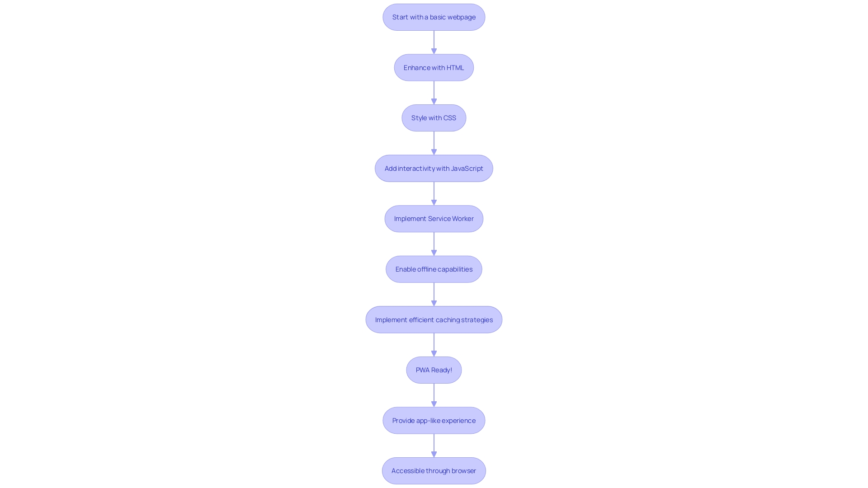Click the connector line between PWA Ready and app-like nodes
The image size is (868, 488).
434,394
